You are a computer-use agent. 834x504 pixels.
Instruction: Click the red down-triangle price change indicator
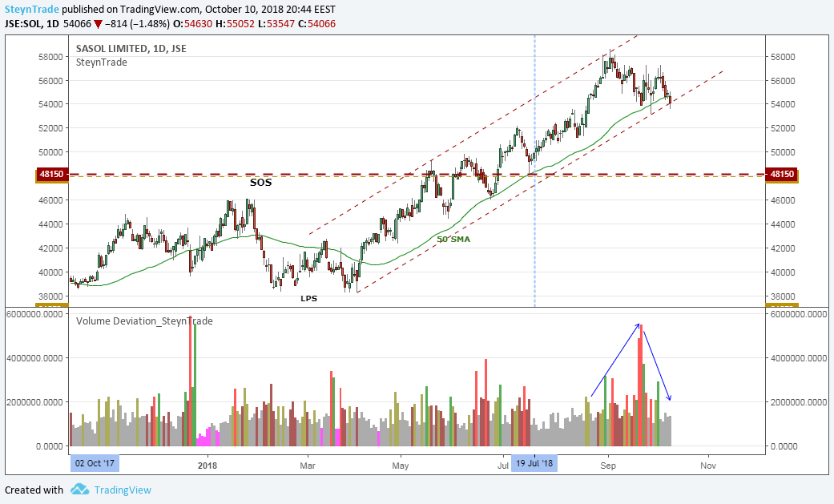[x=98, y=24]
